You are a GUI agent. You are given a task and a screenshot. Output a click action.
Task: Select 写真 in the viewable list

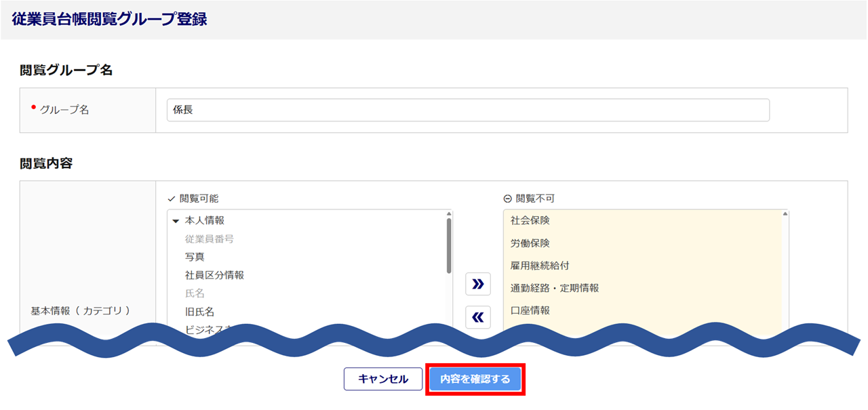pos(195,257)
